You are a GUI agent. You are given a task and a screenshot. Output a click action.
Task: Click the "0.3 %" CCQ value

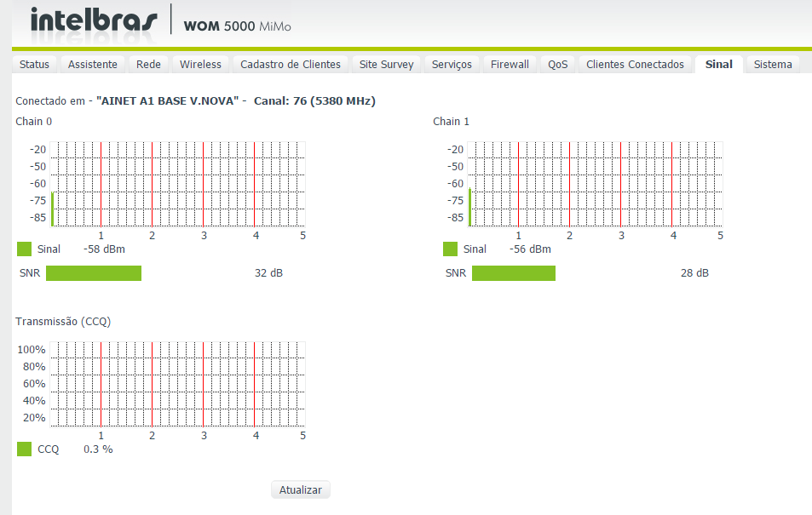98,449
